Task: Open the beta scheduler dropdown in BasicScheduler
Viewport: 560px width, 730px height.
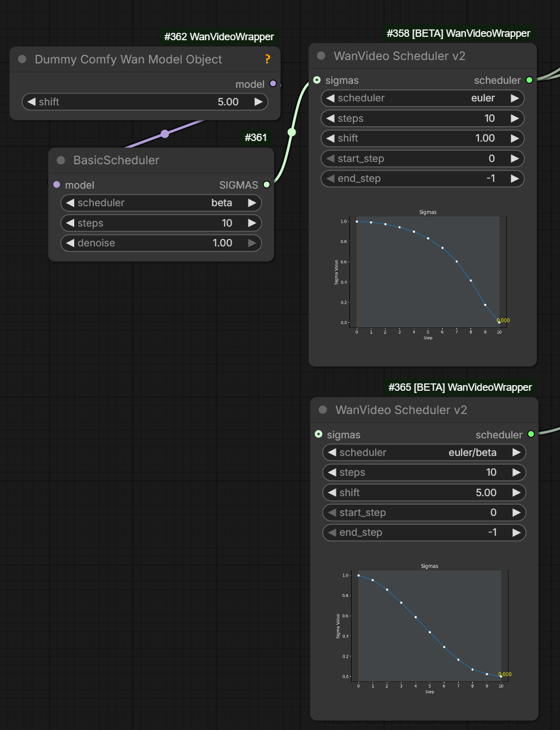Action: (161, 203)
